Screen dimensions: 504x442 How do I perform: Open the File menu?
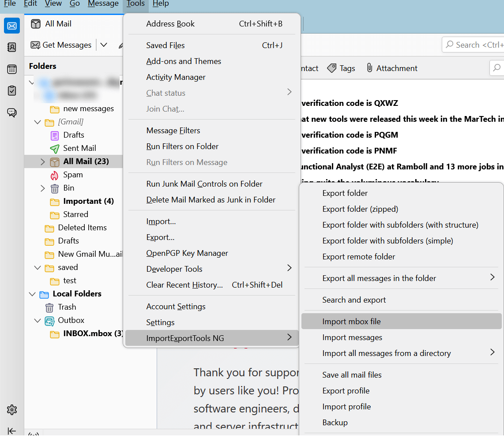tap(10, 4)
